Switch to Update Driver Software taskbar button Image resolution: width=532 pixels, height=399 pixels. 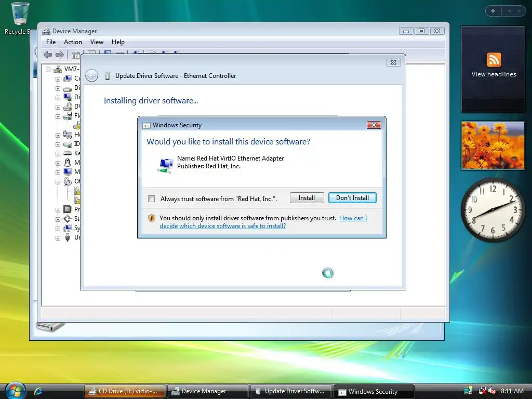point(290,391)
